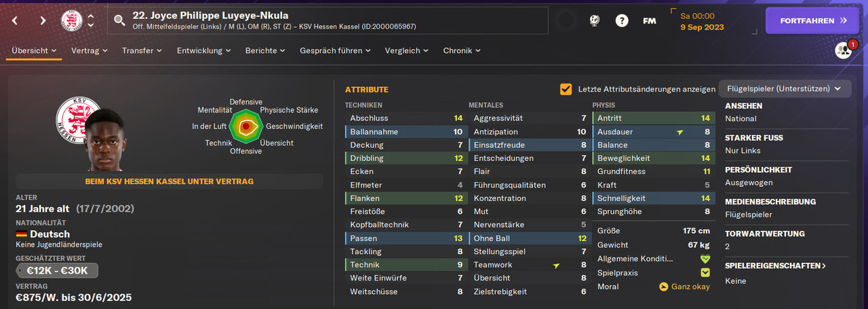
Task: Open the notifications icon with red badge
Action: pyautogui.click(x=843, y=50)
